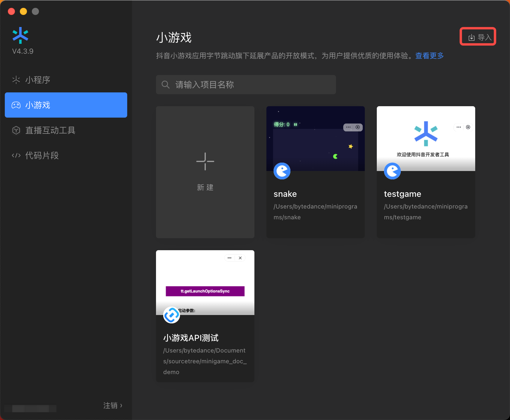510x420 pixels.
Task: Click the cube icon beside 直播互动工具
Action: click(16, 130)
